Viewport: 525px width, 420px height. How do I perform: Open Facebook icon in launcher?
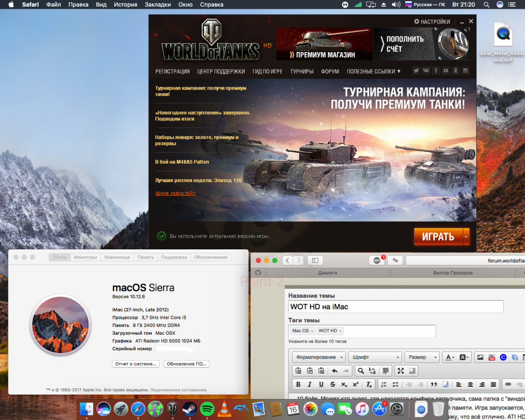pyautogui.click(x=436, y=71)
